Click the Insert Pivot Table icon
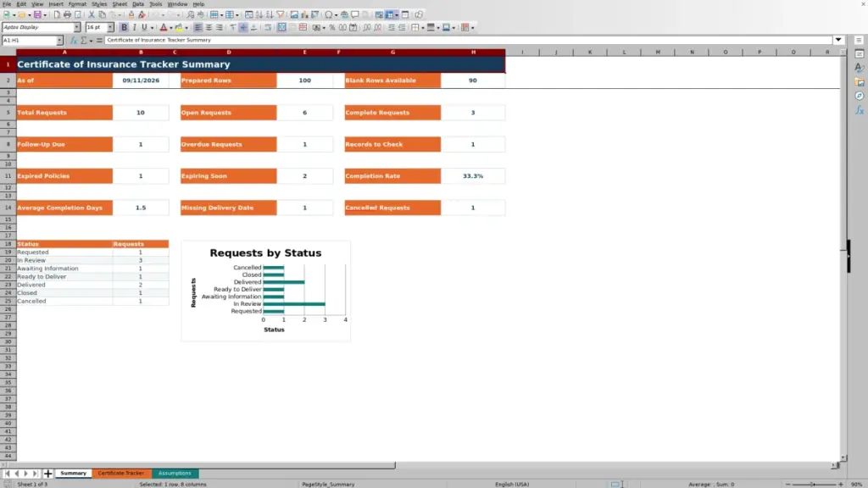The image size is (868, 488). (315, 14)
